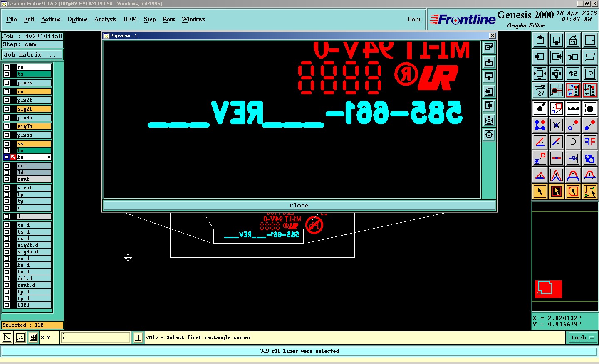The height and width of the screenshot is (364, 599).
Task: Click the snap point icon
Action: 557,90
